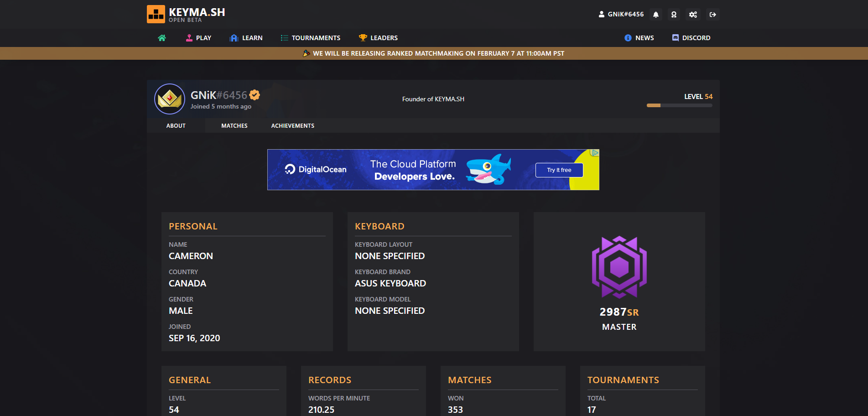Open the DISCORD link
Viewport: 868px width, 416px height.
coord(691,38)
